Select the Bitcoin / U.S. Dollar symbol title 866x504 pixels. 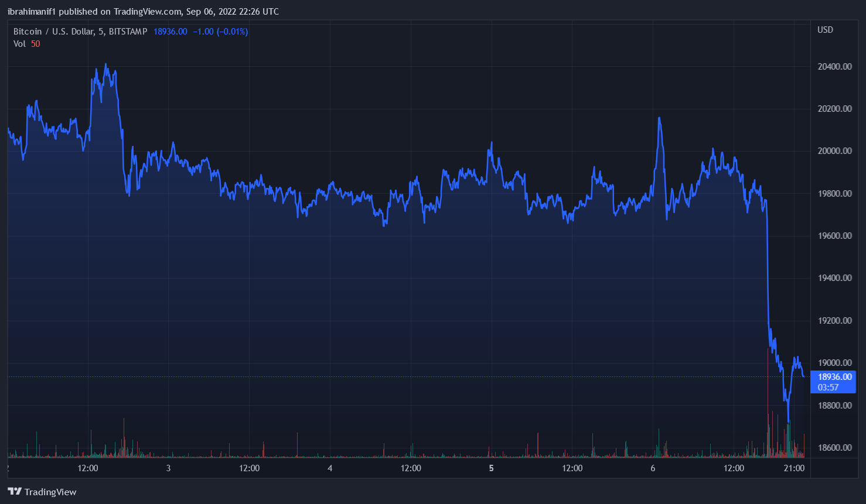click(x=80, y=32)
